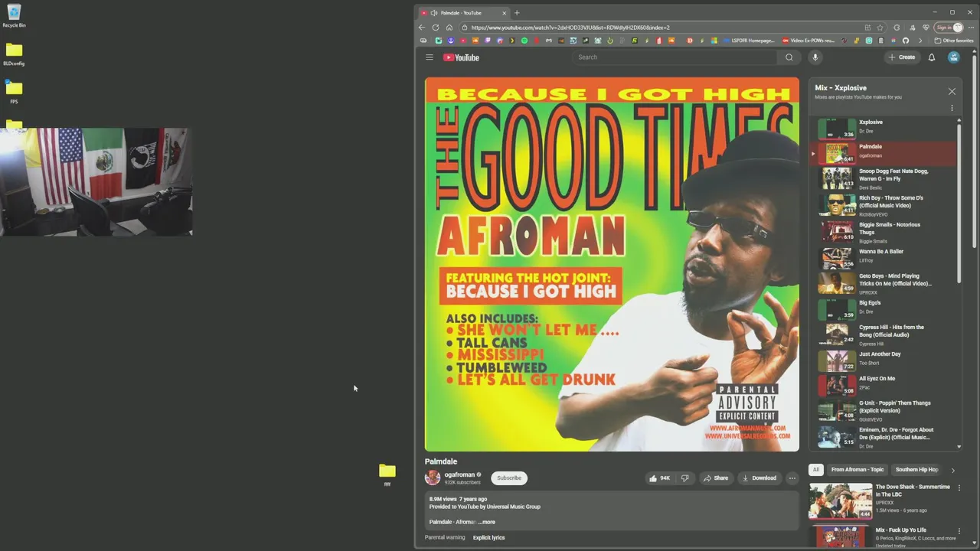Play Rich Boy - Throw Some D's
The height and width of the screenshot is (551, 980).
point(884,205)
